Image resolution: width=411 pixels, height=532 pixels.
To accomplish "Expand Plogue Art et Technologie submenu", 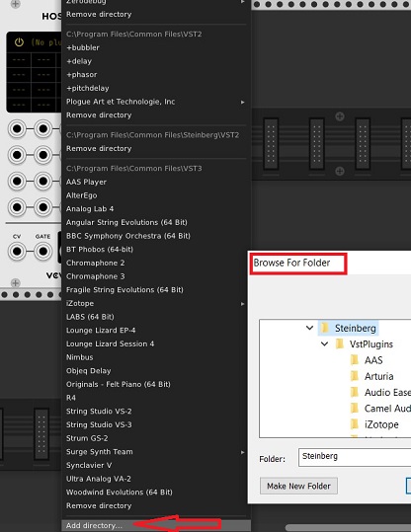I will point(156,102).
